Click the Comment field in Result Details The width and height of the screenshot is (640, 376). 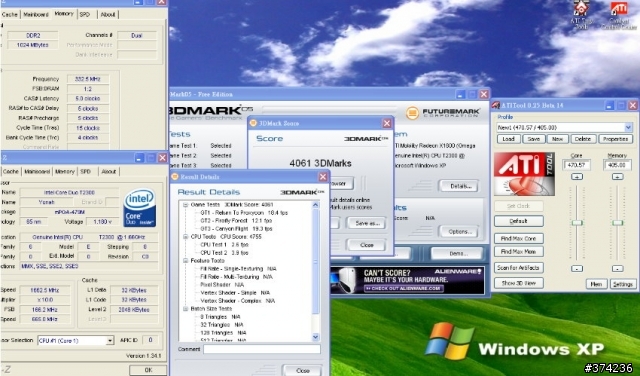point(262,349)
